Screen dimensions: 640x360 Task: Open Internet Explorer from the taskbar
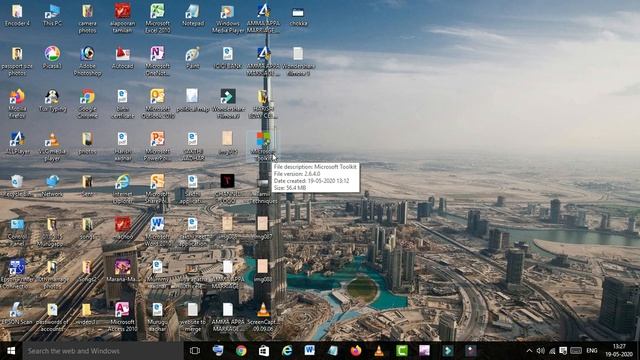click(287, 351)
